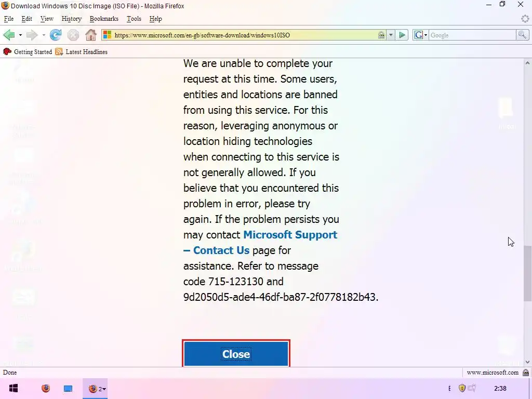
Task: Expand the grouped Firefox windows taskbar button
Action: point(96,389)
